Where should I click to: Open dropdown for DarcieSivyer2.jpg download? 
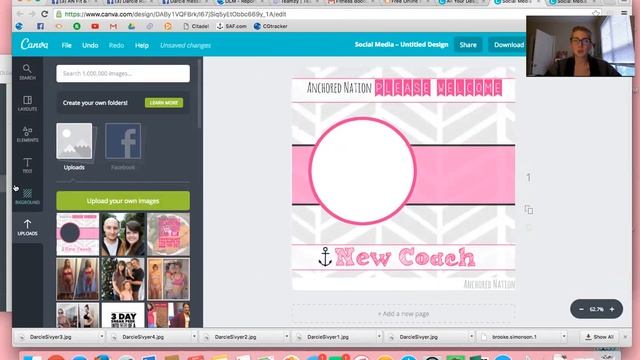287,337
